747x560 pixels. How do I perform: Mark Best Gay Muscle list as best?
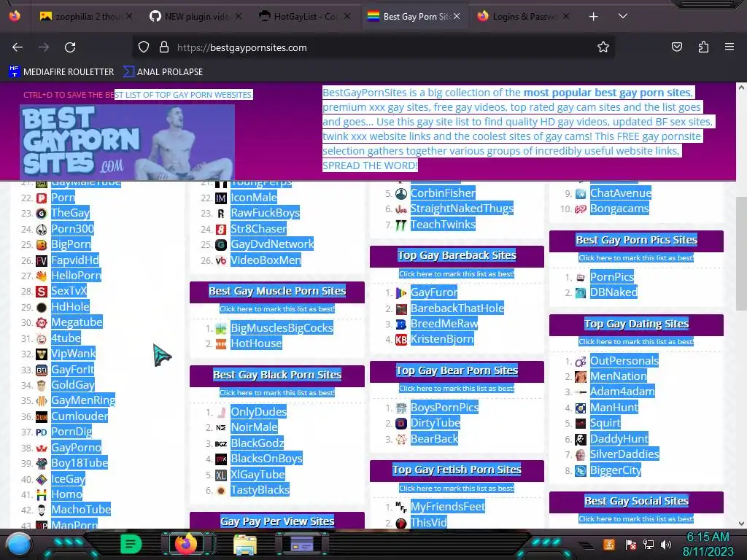pyautogui.click(x=276, y=309)
